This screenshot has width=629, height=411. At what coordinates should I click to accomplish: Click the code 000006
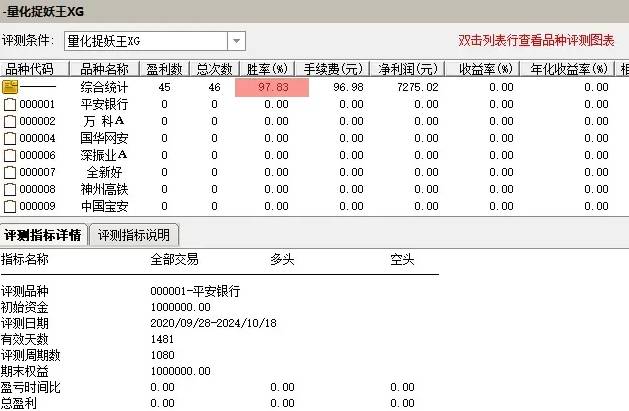click(x=37, y=155)
